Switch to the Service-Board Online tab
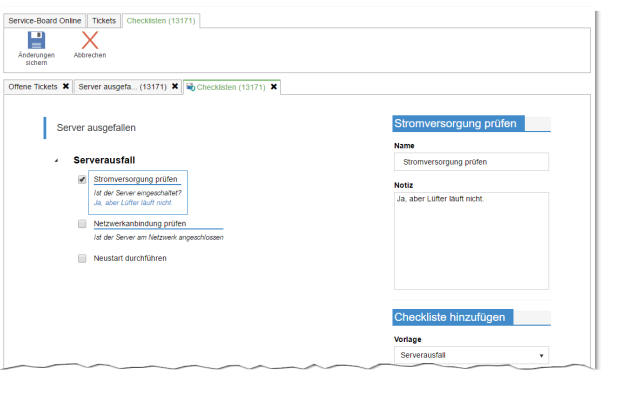Viewport: 617px width, 401px height. (x=45, y=20)
